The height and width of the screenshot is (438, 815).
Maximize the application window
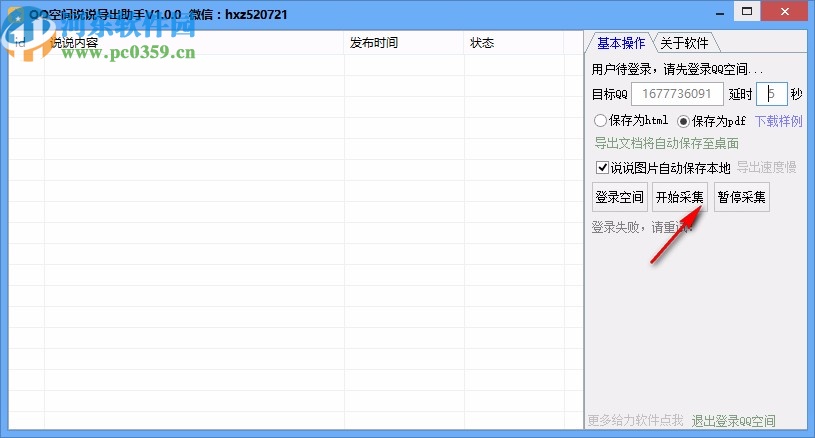coord(747,11)
